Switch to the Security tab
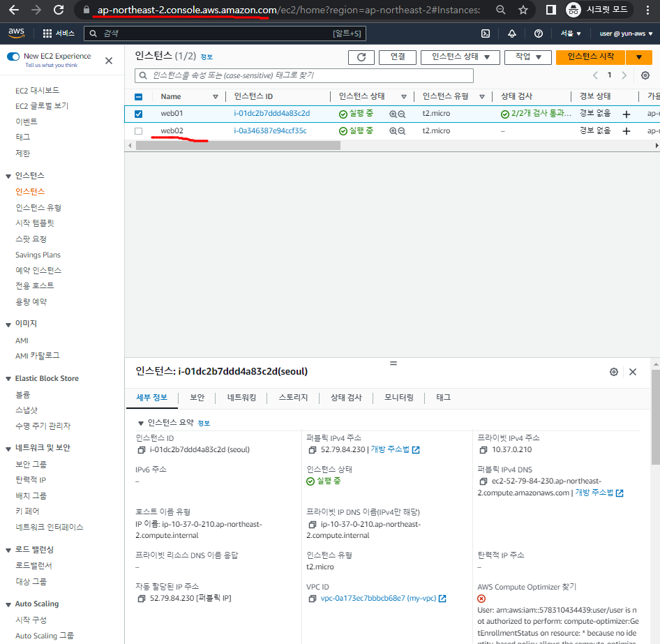The height and width of the screenshot is (644, 660). [x=197, y=397]
